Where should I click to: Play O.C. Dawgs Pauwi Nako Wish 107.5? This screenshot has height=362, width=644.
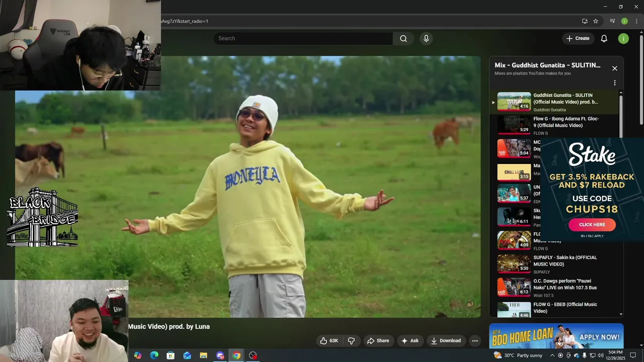[x=565, y=285]
